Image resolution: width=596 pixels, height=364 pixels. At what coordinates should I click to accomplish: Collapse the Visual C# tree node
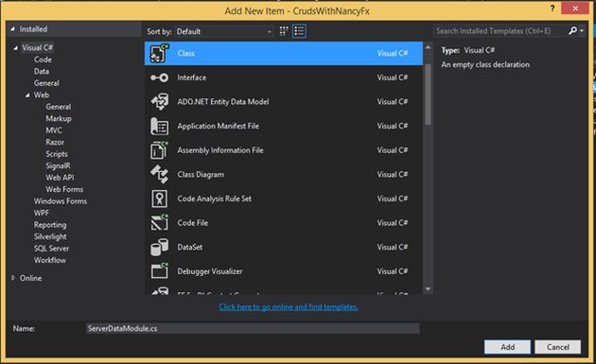click(15, 48)
